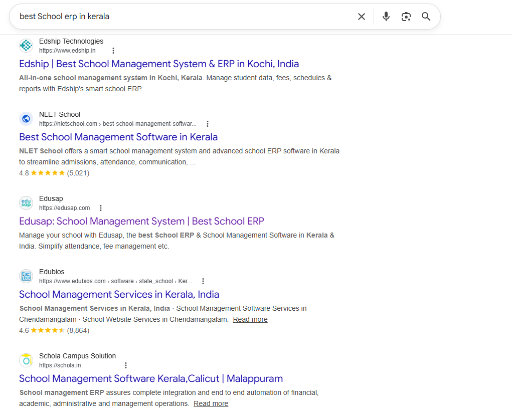
Task: Open Edship Best School Management System link
Action: tap(159, 64)
